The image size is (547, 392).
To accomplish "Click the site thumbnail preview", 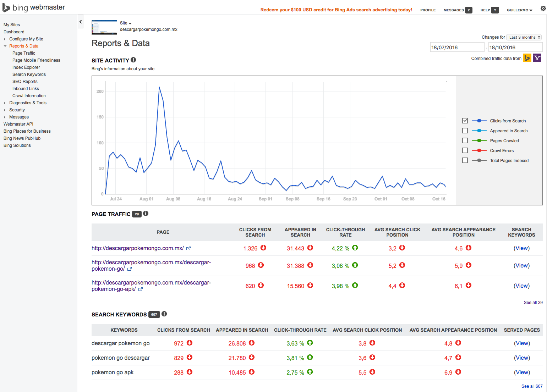I will pos(104,27).
